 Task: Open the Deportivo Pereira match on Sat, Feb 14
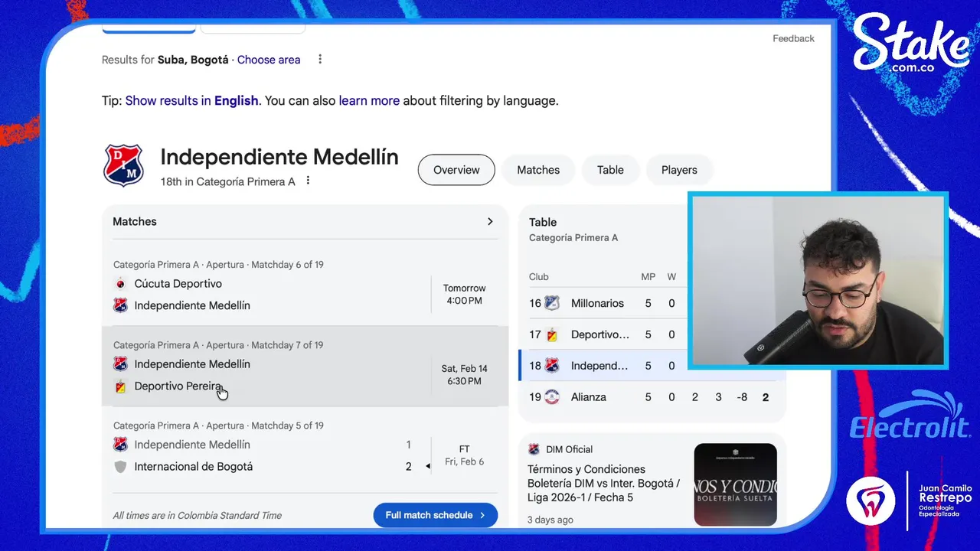coord(305,367)
